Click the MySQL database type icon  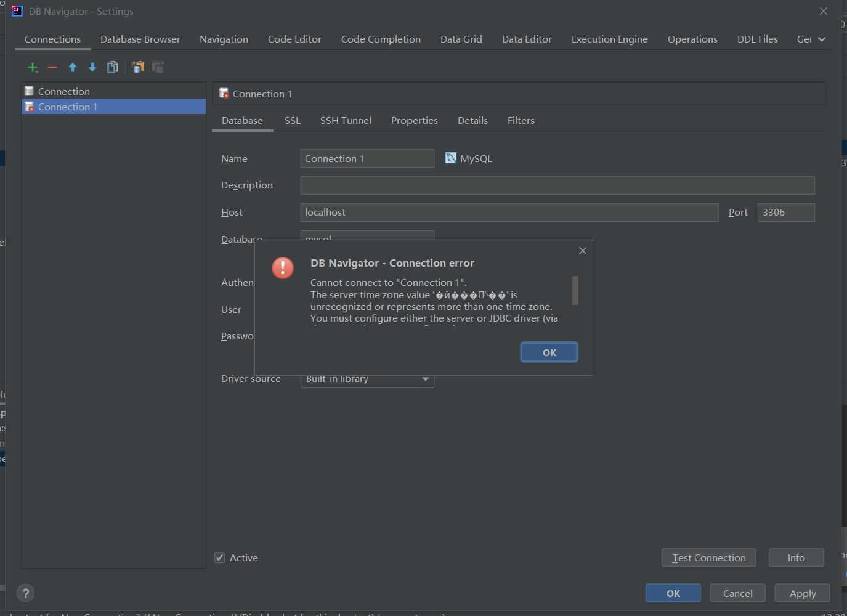click(450, 158)
